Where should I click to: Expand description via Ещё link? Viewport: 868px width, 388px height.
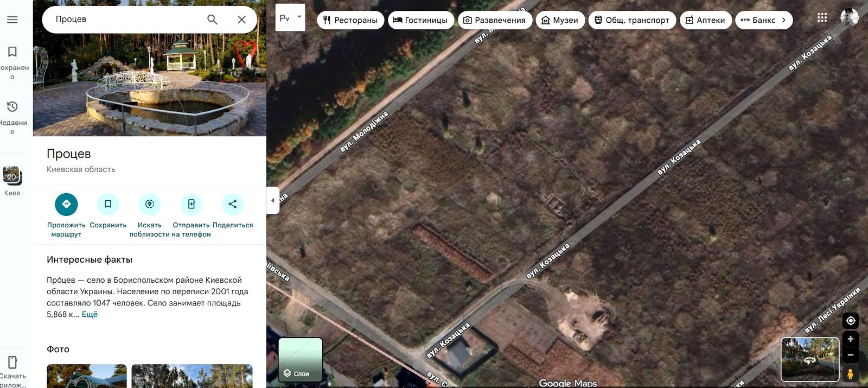tap(90, 315)
